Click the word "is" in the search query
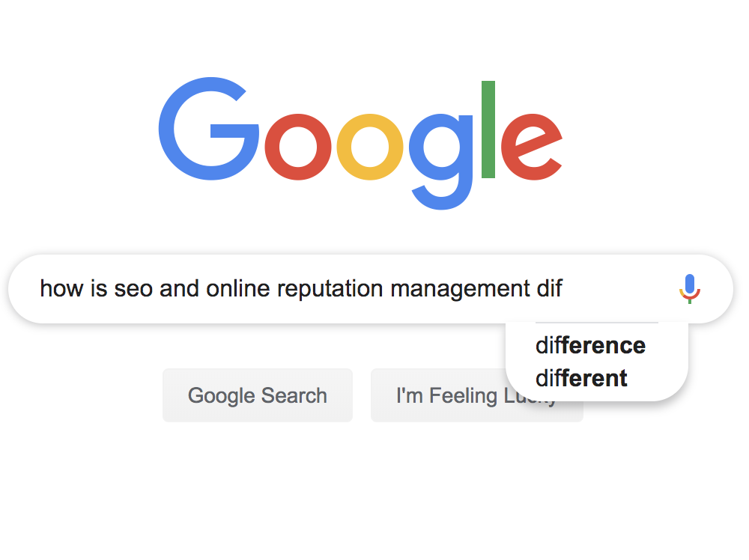Viewport: 749px width, 560px height. 99,289
